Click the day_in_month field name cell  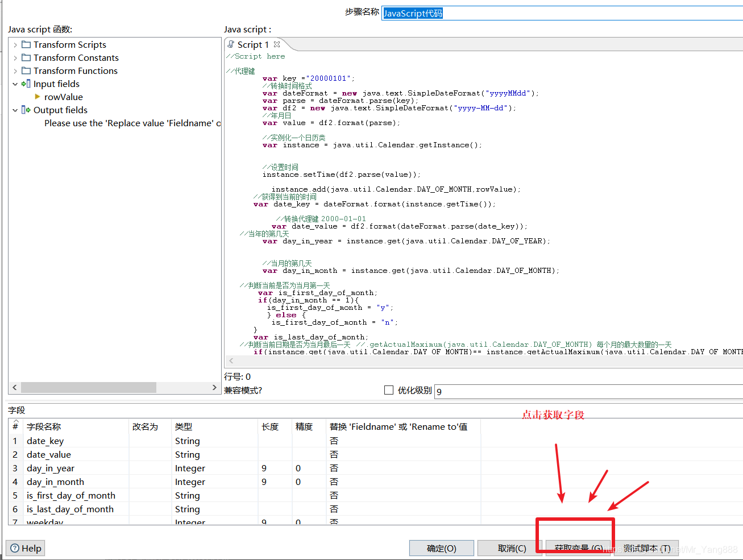point(76,482)
